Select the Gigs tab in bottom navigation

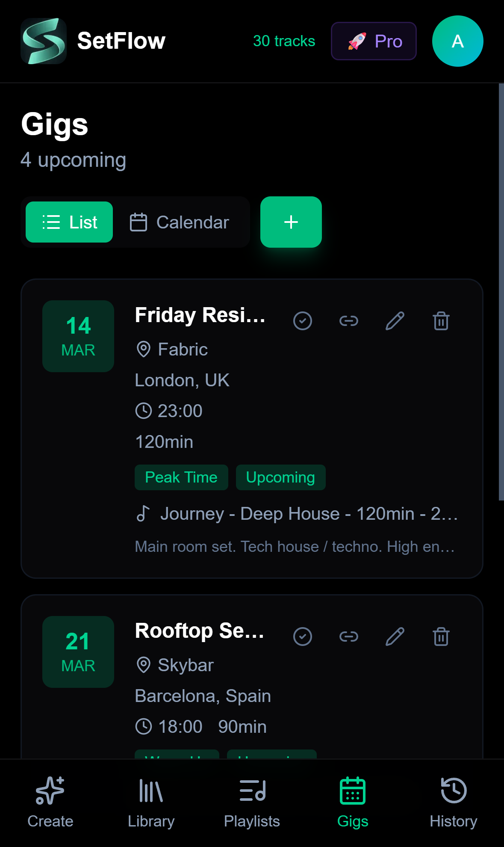pos(353,803)
